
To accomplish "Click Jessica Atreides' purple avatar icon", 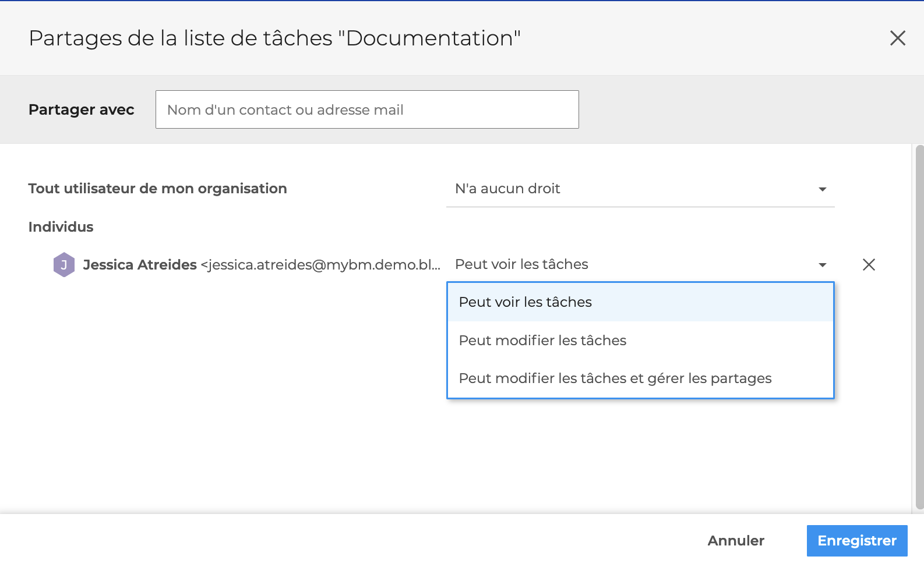I will 64,265.
